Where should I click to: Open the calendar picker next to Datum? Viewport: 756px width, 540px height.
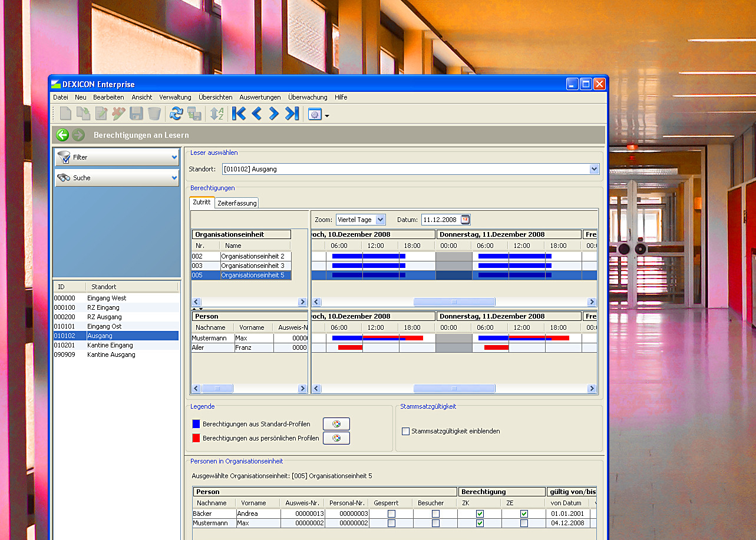click(x=465, y=220)
